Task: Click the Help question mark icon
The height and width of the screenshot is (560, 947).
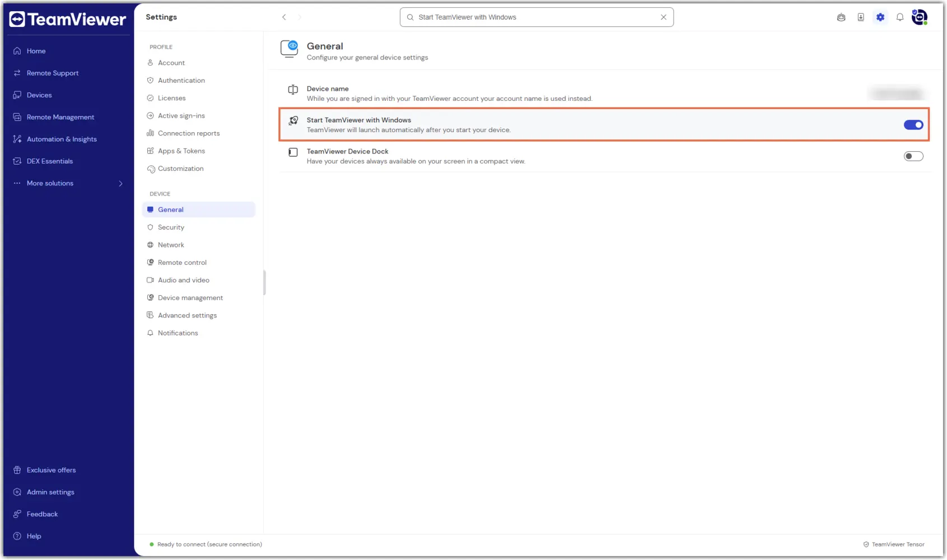Action: (17, 536)
